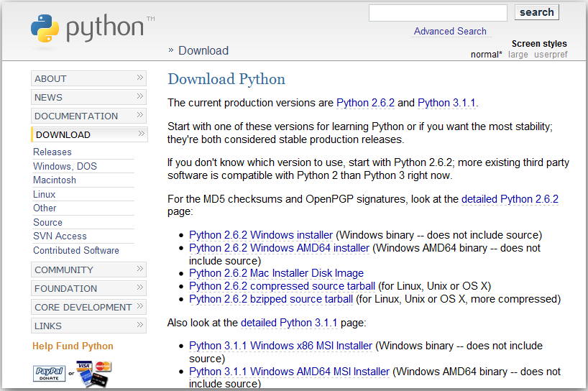Click the PayPal Donate badge
This screenshot has width=588, height=391.
[x=49, y=373]
